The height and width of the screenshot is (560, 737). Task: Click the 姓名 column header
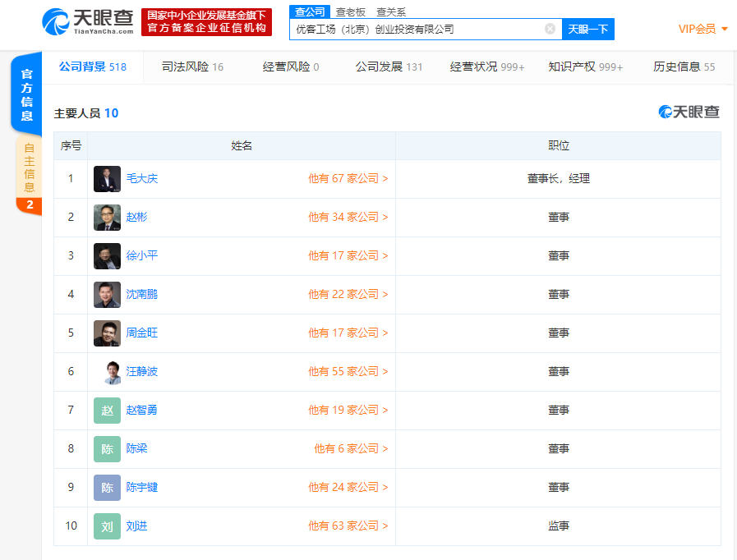(242, 145)
